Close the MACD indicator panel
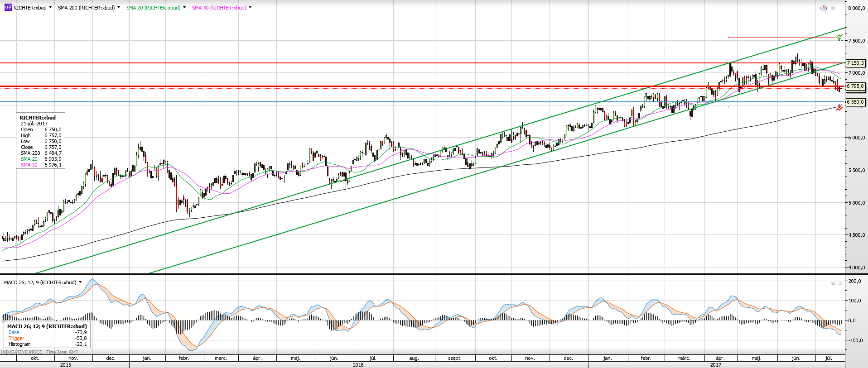The image size is (868, 368). [x=840, y=283]
